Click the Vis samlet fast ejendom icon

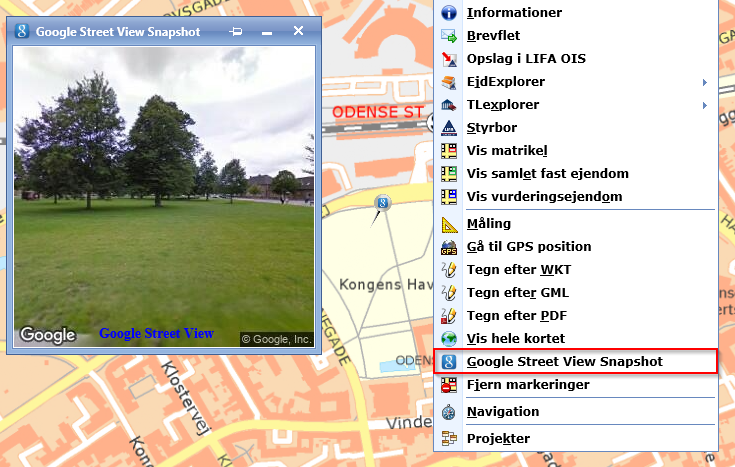(449, 173)
